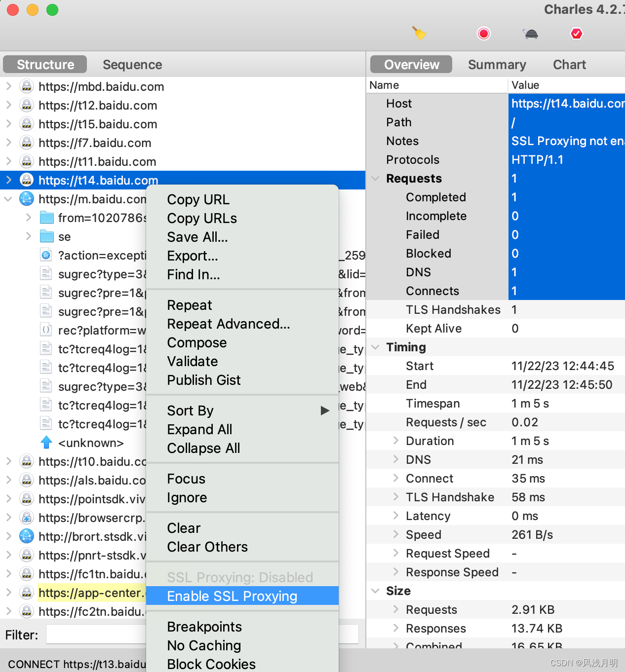625x672 pixels.
Task: Click the broom clear session icon
Action: coord(419,34)
